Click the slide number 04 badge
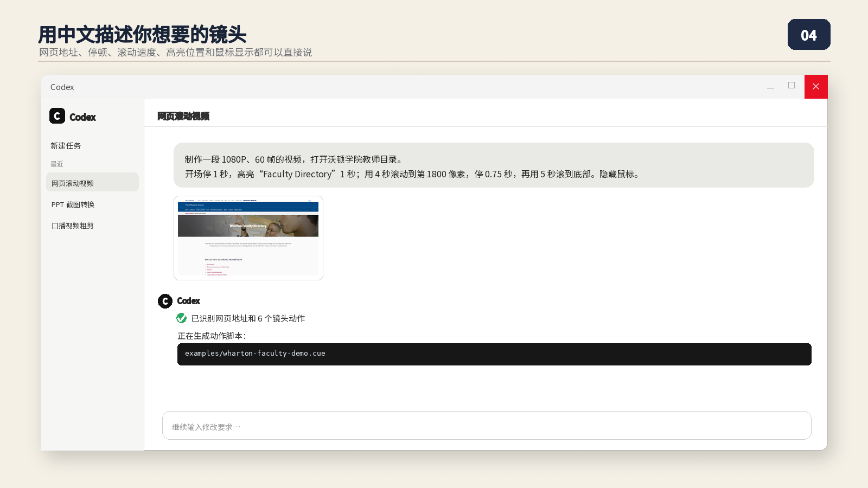Image resolution: width=868 pixels, height=488 pixels. coord(809,35)
